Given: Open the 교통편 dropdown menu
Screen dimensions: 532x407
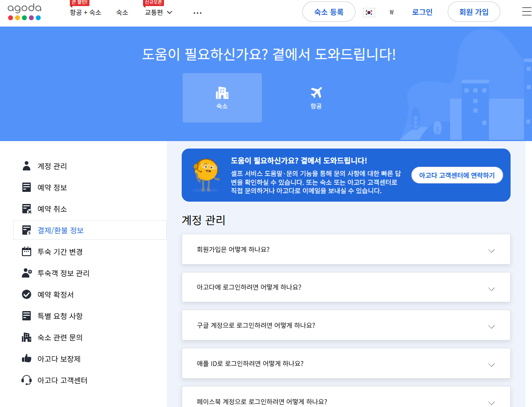Looking at the screenshot, I should [158, 13].
